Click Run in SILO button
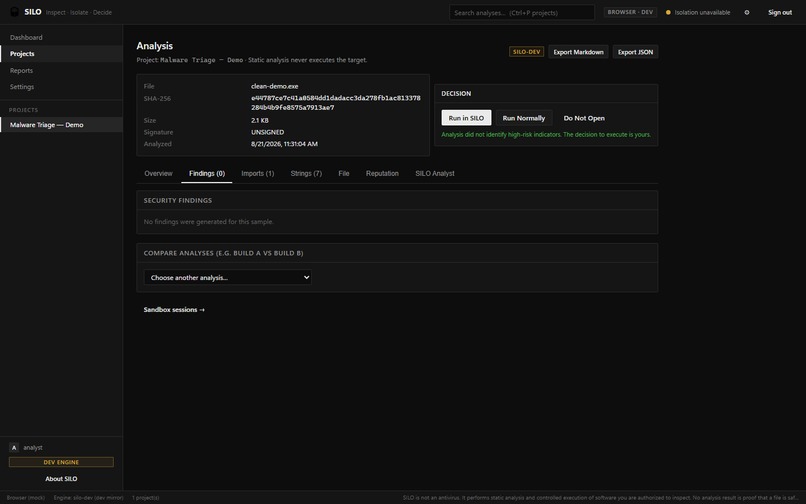 click(466, 118)
